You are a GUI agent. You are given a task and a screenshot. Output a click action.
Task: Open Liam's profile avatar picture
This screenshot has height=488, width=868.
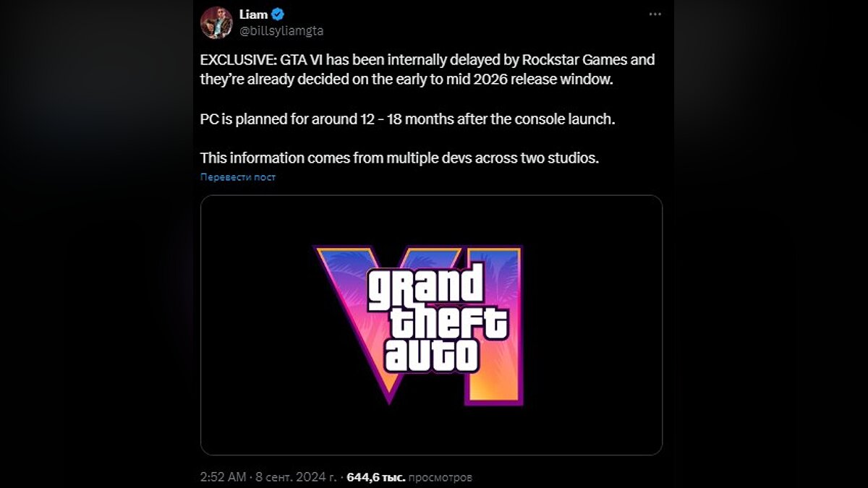click(x=216, y=22)
